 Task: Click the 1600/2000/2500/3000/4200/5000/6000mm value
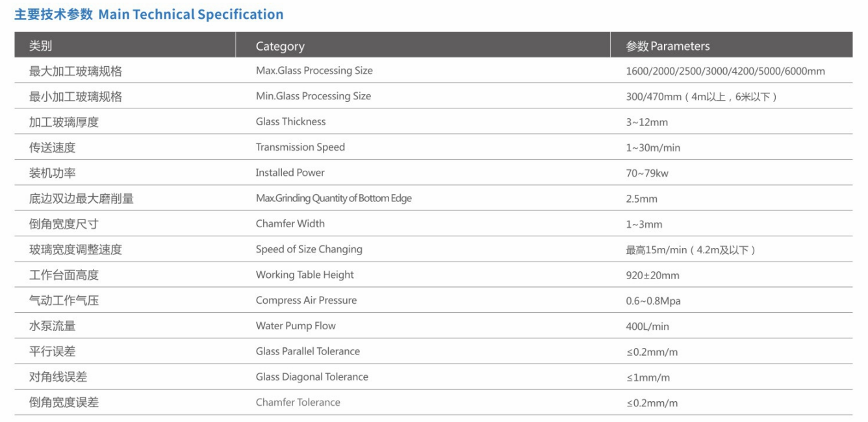pyautogui.click(x=725, y=71)
